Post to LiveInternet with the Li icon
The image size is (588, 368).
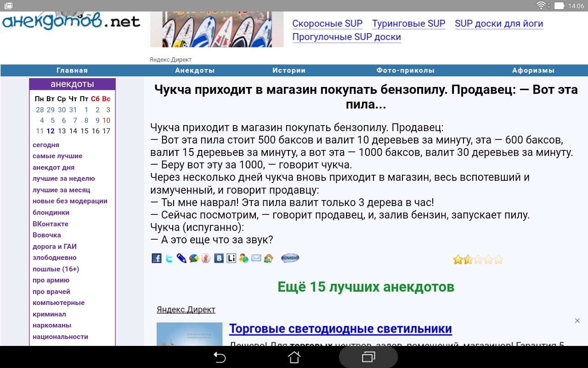pos(231,258)
